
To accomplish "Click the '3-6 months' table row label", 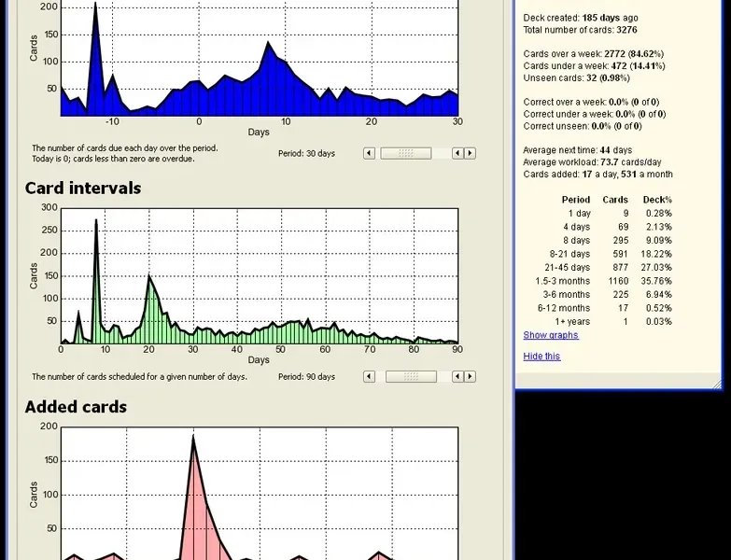I will [x=567, y=294].
